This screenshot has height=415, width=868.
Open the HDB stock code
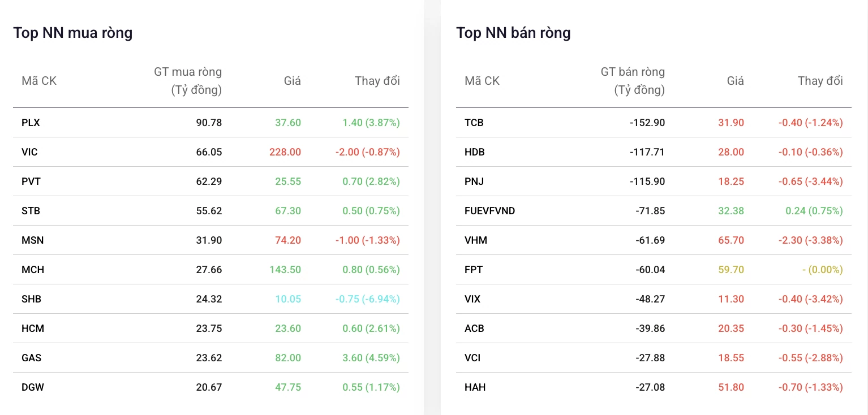(475, 152)
